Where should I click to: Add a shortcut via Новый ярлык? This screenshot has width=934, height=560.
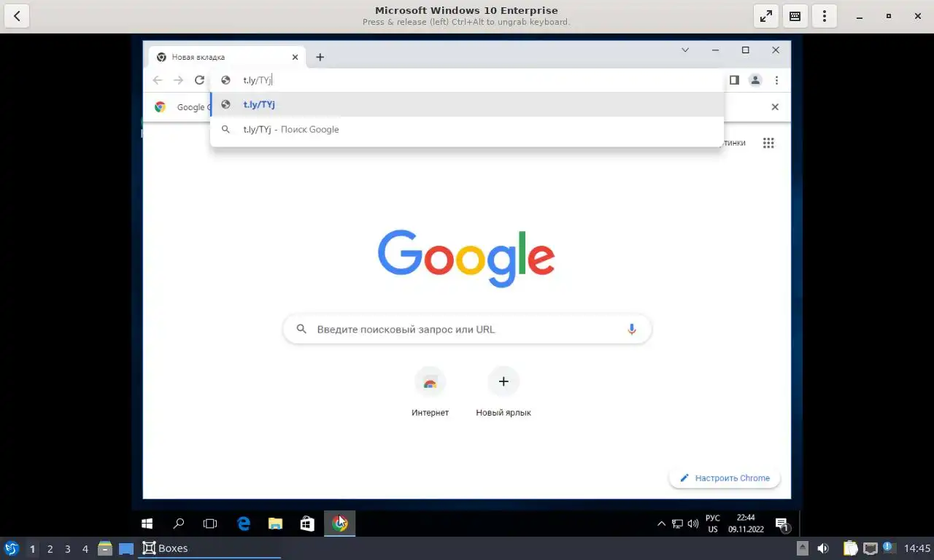503,392
